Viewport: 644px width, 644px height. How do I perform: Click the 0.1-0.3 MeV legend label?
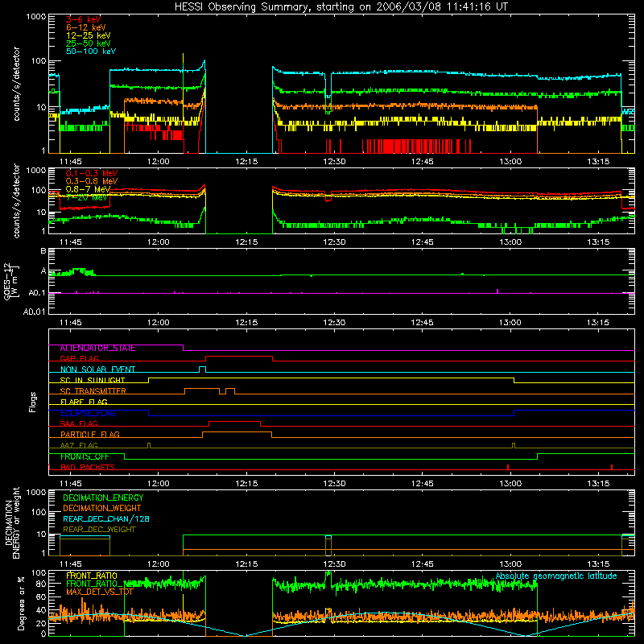tap(92, 173)
